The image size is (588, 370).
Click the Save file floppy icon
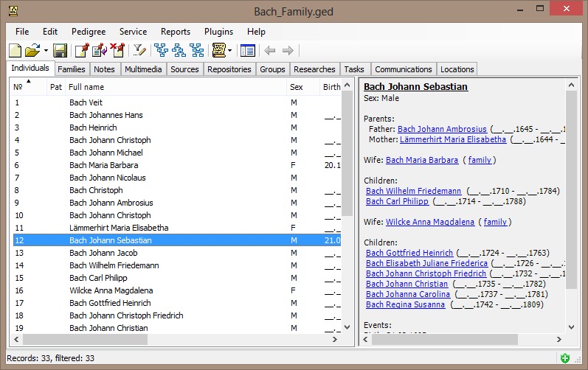coord(60,51)
